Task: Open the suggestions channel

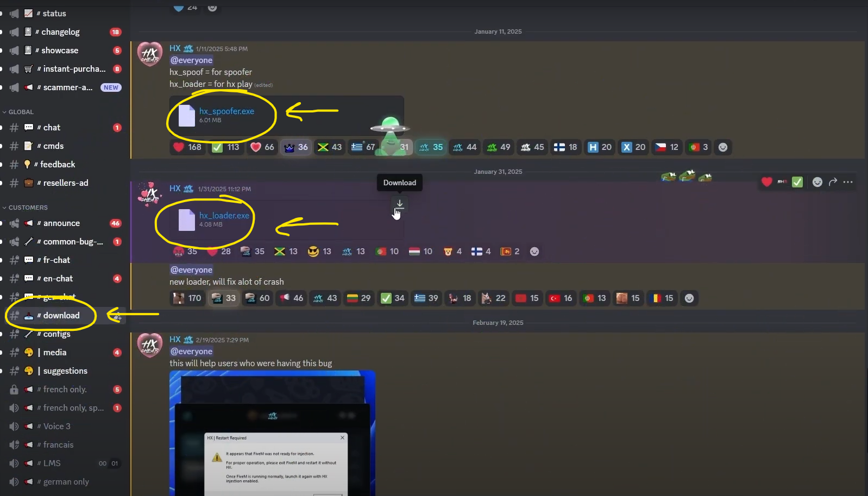Action: click(x=64, y=371)
